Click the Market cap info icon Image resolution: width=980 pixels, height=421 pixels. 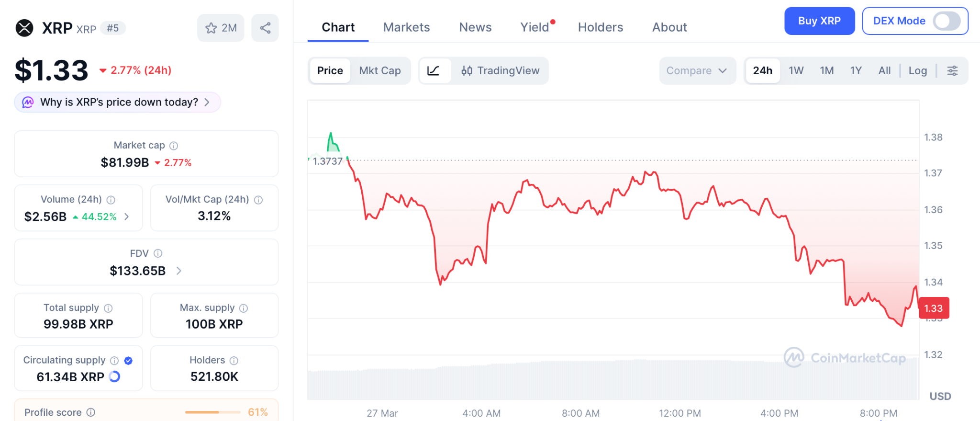[x=173, y=145]
